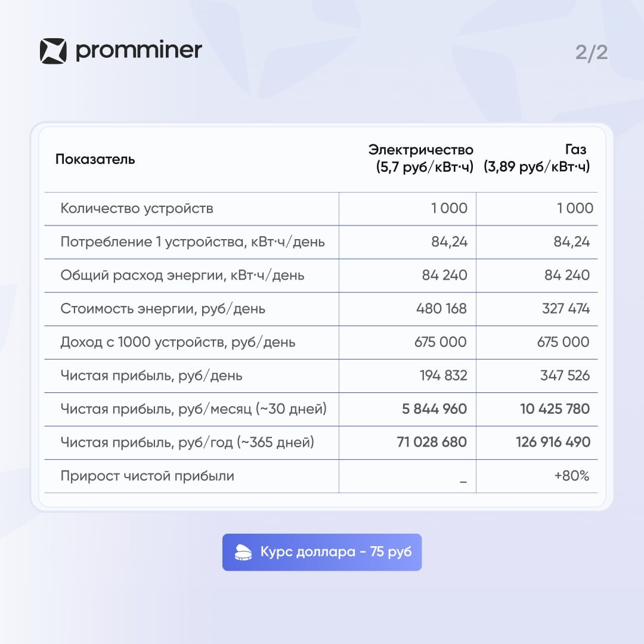This screenshot has height=644, width=644.
Task: Click the coin icon in dollar rate badge
Action: (243, 552)
